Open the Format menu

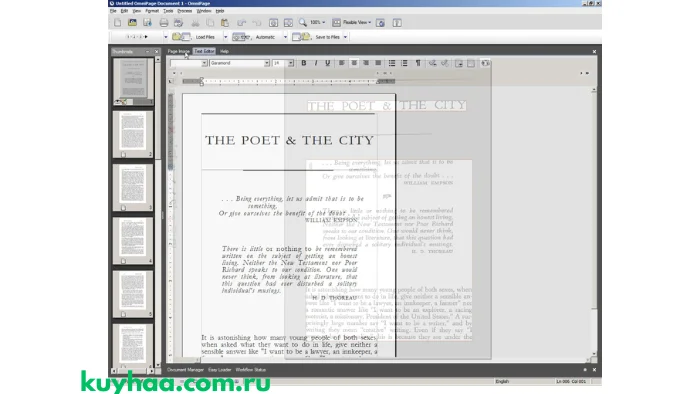click(x=152, y=11)
